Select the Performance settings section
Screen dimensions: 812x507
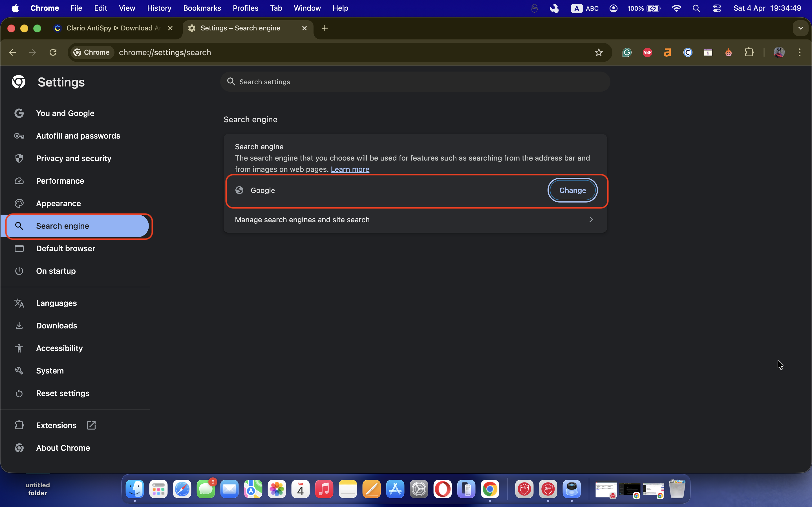[x=60, y=181]
